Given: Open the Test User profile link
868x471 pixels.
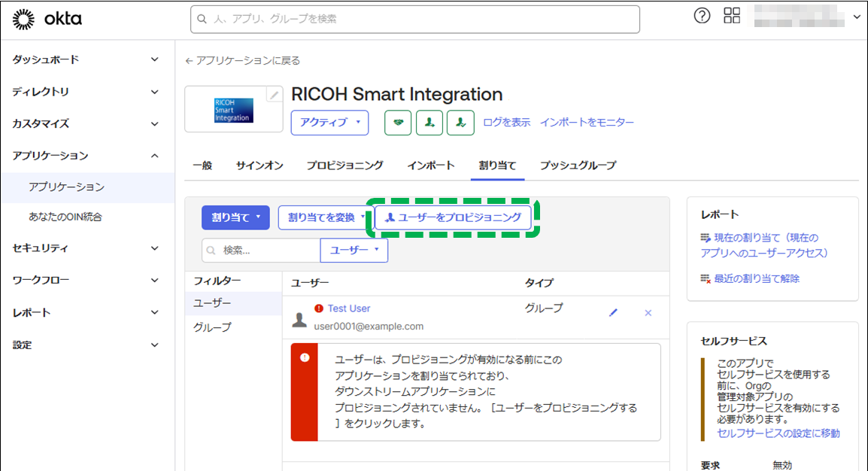Looking at the screenshot, I should 349,308.
